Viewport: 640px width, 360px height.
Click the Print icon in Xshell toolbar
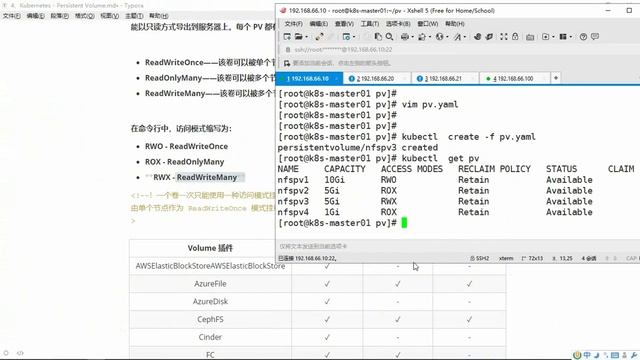click(404, 37)
